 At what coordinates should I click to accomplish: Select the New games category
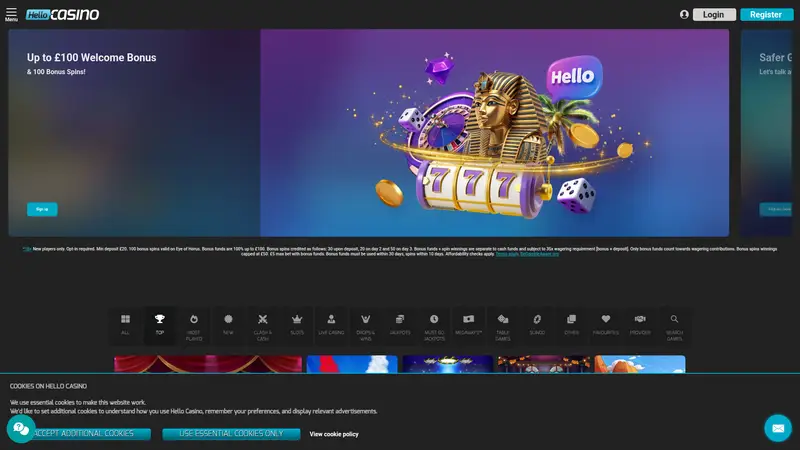click(x=228, y=325)
